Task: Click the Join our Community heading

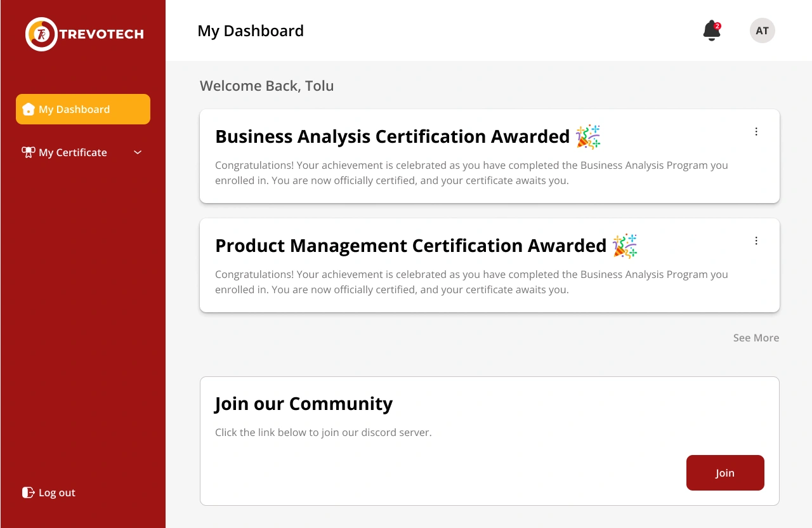Action: tap(304, 404)
